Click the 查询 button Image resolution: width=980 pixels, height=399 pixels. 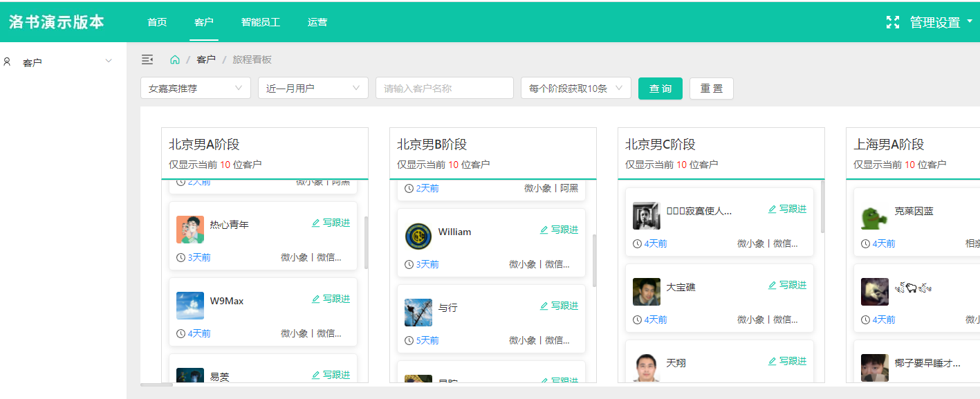coord(660,89)
